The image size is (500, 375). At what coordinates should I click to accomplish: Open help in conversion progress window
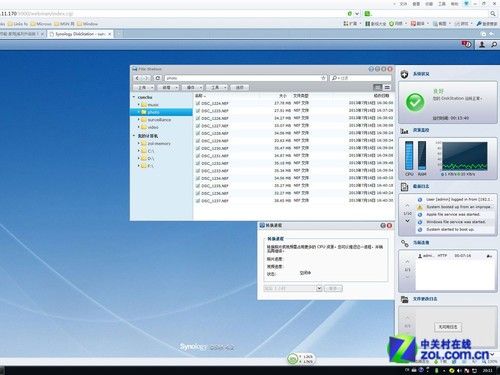[383, 226]
